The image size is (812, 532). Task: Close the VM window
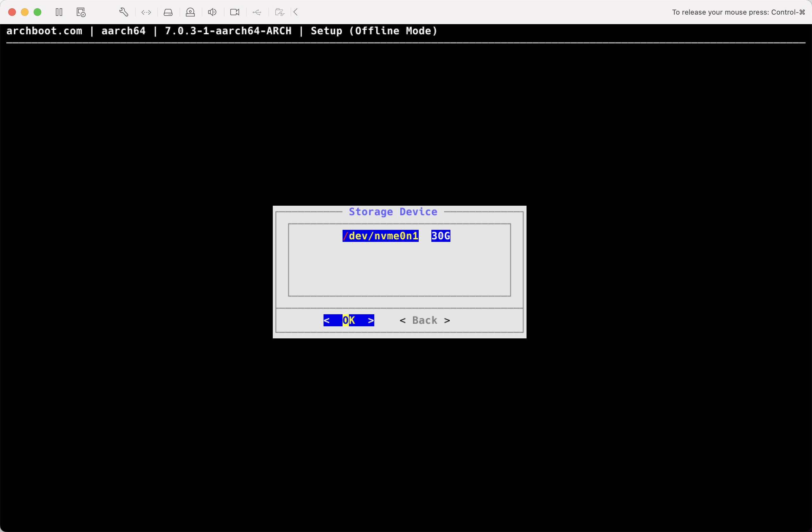pyautogui.click(x=12, y=12)
